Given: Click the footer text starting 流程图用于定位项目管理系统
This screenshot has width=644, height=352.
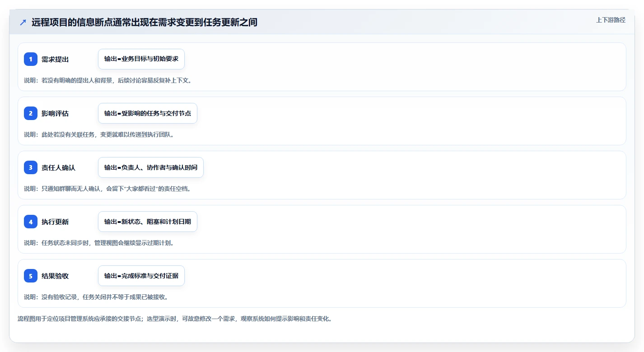Looking at the screenshot, I should [175, 319].
